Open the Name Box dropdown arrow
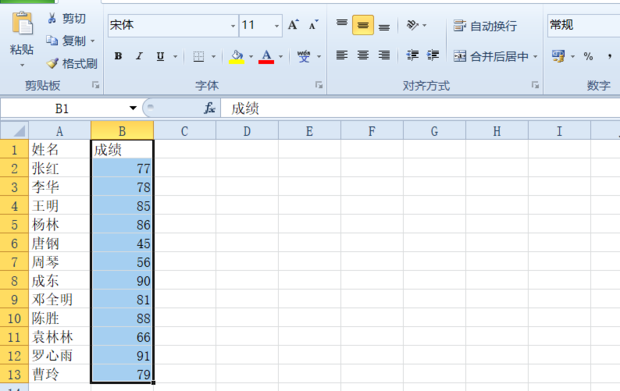This screenshot has height=391, width=620. pyautogui.click(x=133, y=108)
